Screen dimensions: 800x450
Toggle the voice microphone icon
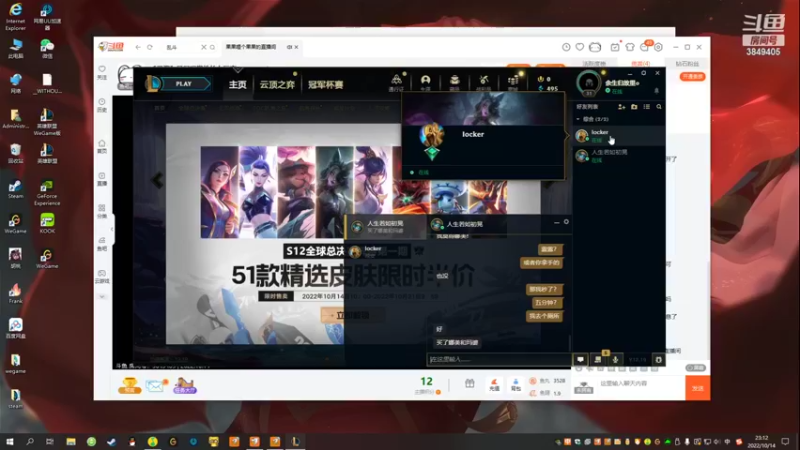click(615, 360)
